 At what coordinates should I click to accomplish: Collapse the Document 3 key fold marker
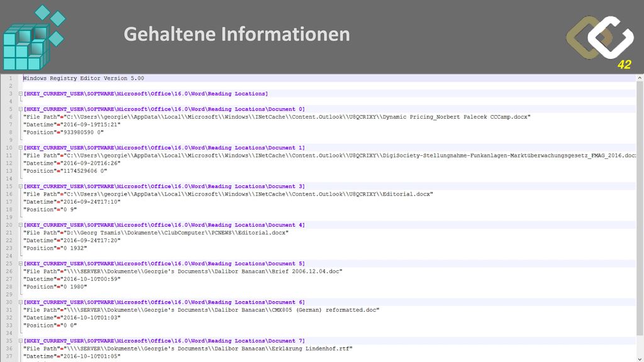pos(21,186)
